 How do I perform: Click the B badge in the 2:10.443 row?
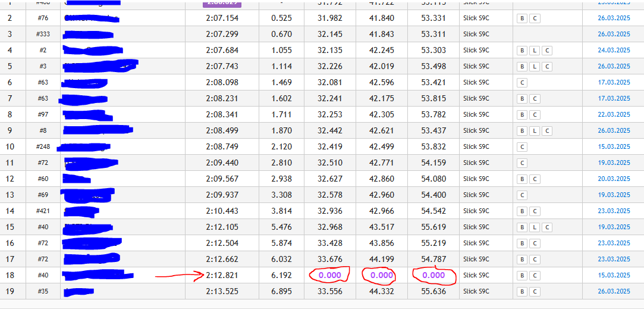pos(522,211)
